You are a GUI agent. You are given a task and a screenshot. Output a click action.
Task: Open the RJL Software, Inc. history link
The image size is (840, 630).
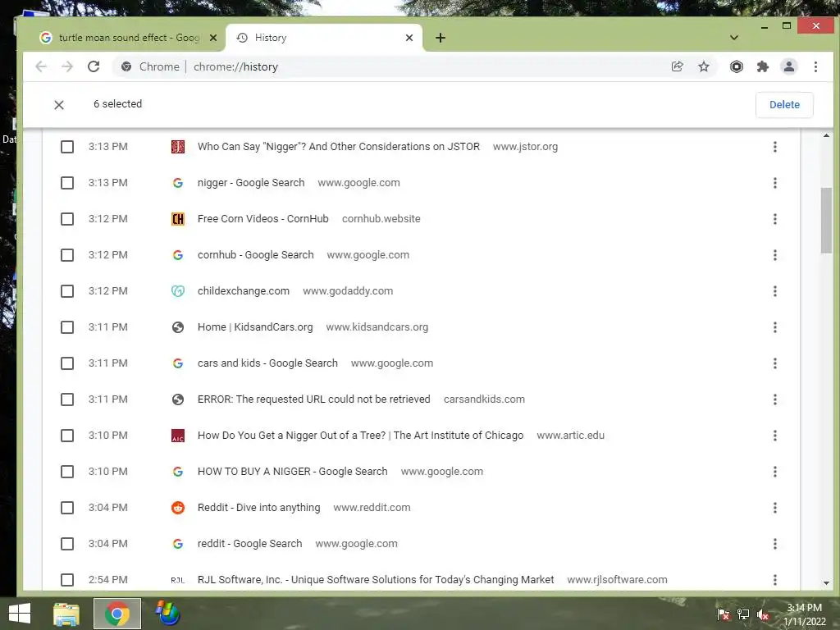point(376,580)
